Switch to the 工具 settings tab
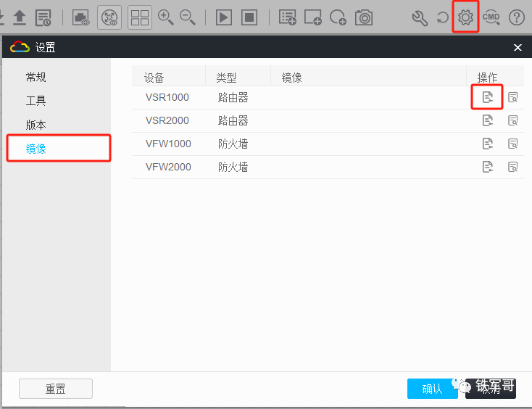The image size is (532, 409). 36,101
